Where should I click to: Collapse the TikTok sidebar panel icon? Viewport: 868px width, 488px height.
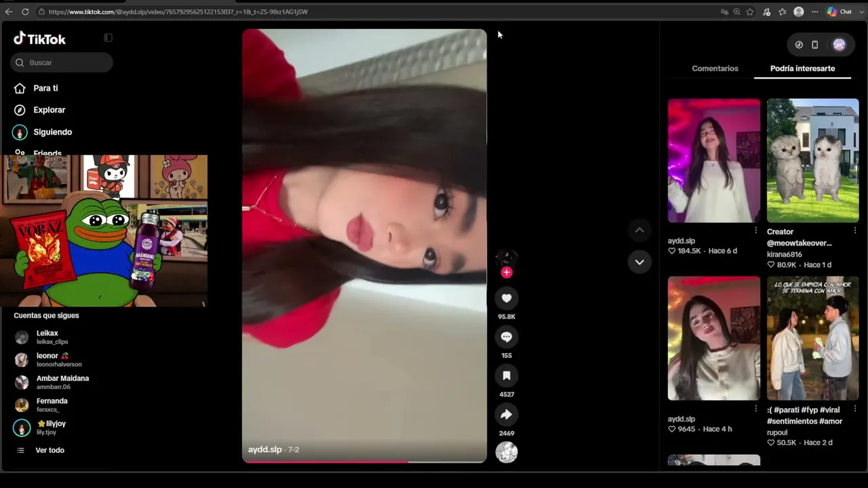108,38
